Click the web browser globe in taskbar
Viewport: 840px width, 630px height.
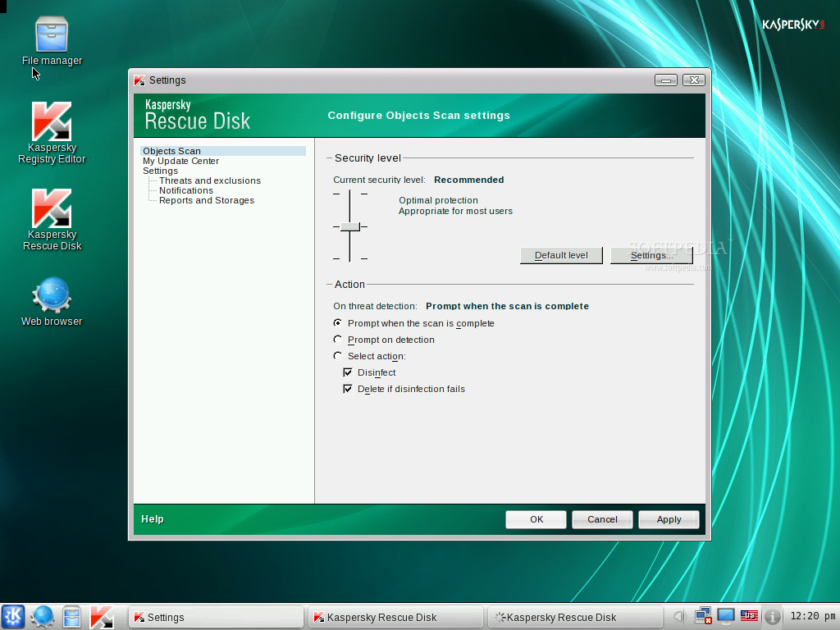point(43,617)
